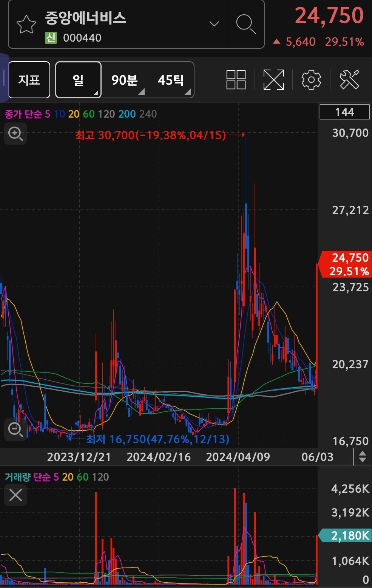Open the stock search magnifier

(246, 24)
